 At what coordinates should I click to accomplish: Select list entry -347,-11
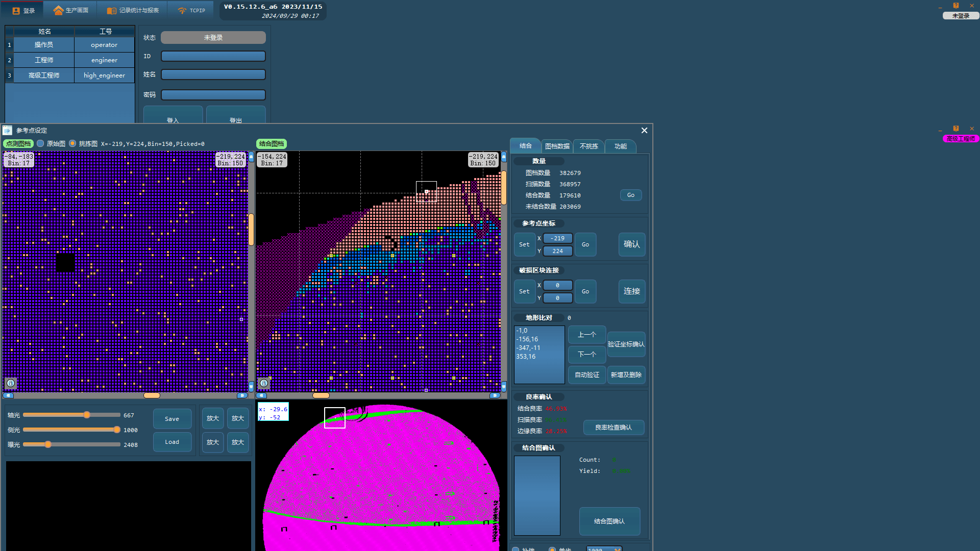coord(528,348)
